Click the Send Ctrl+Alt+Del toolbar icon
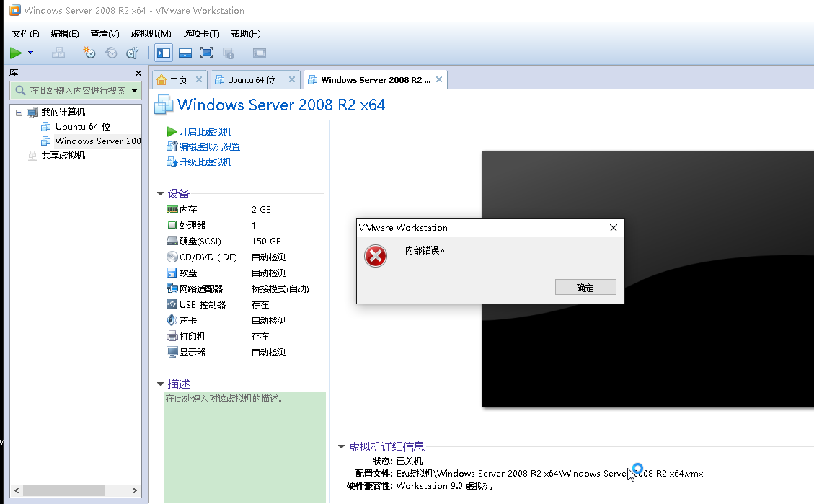The width and height of the screenshot is (814, 504). click(58, 53)
